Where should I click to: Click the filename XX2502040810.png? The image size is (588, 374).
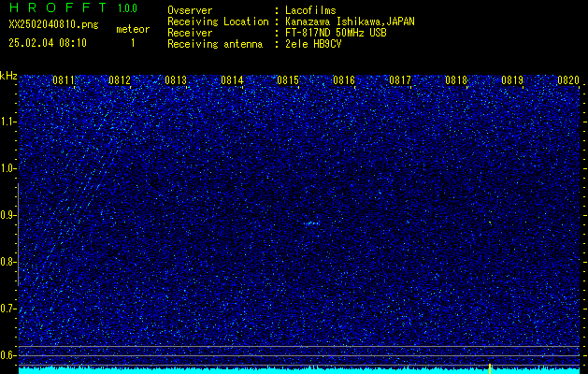[x=53, y=25]
